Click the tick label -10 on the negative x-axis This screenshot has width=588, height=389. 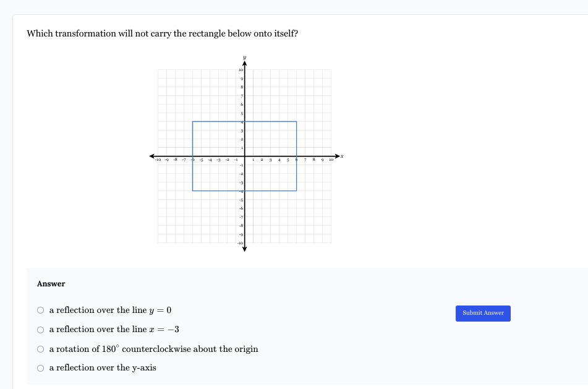[x=158, y=160]
